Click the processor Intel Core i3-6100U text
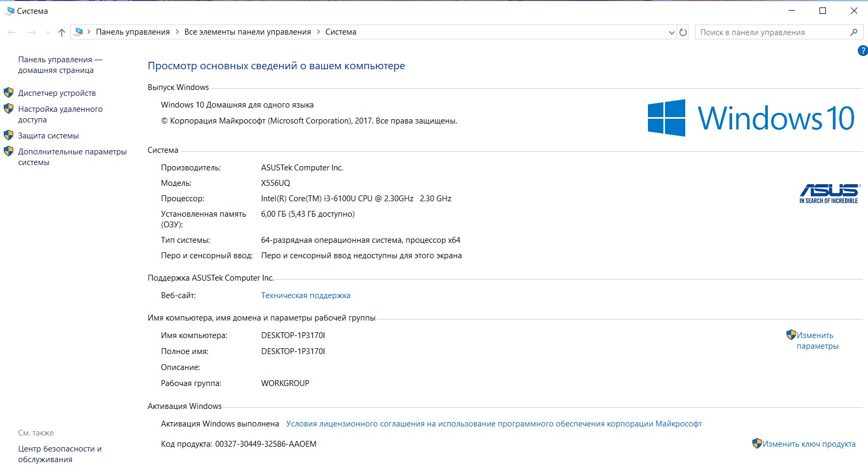868x476 pixels. pos(356,199)
